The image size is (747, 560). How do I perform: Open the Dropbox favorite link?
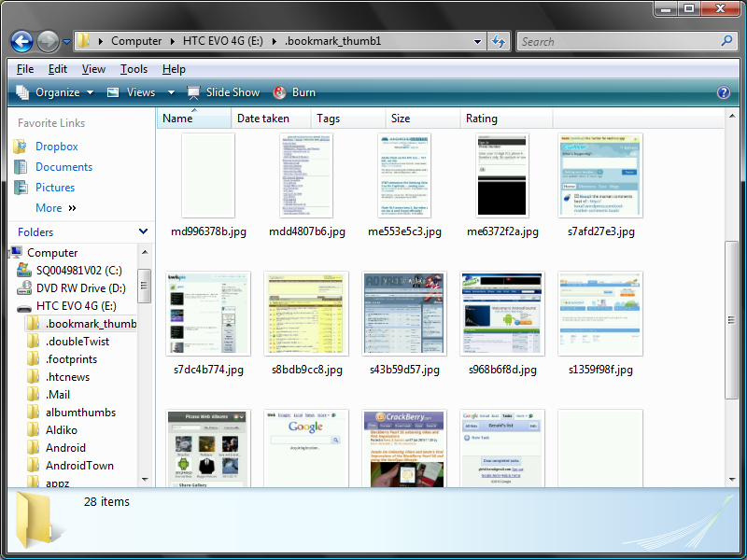[56, 147]
